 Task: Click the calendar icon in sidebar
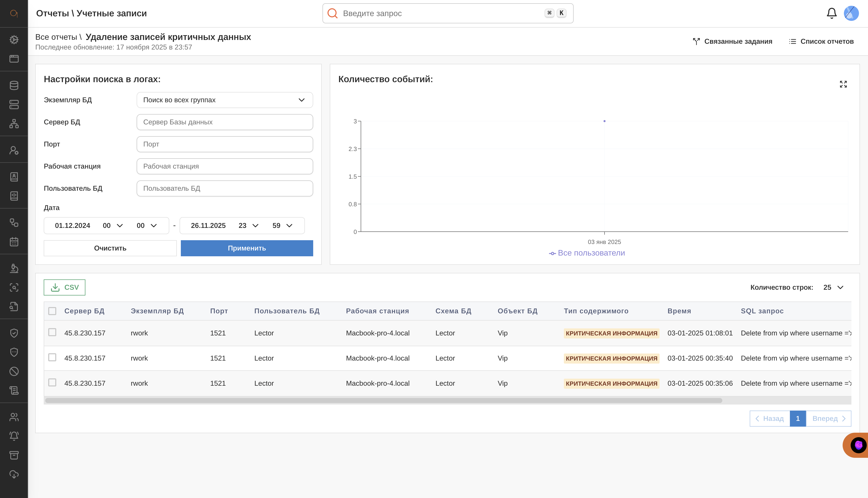coord(14,242)
